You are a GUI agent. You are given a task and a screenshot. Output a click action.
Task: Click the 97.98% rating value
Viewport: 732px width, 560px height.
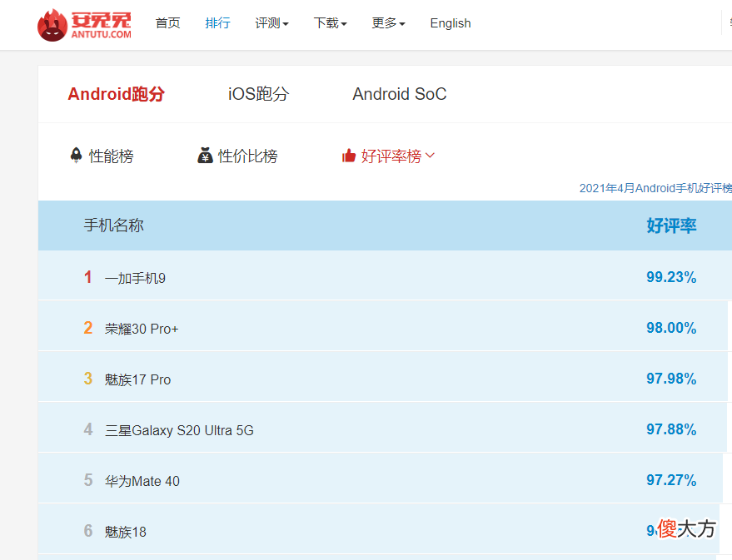coord(671,379)
